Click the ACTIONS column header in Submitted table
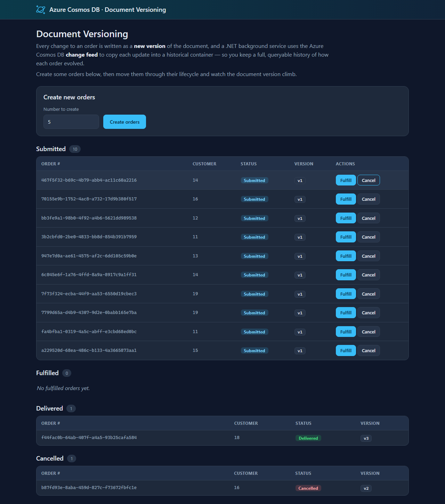Viewport: 445px width, 504px height. (x=345, y=164)
